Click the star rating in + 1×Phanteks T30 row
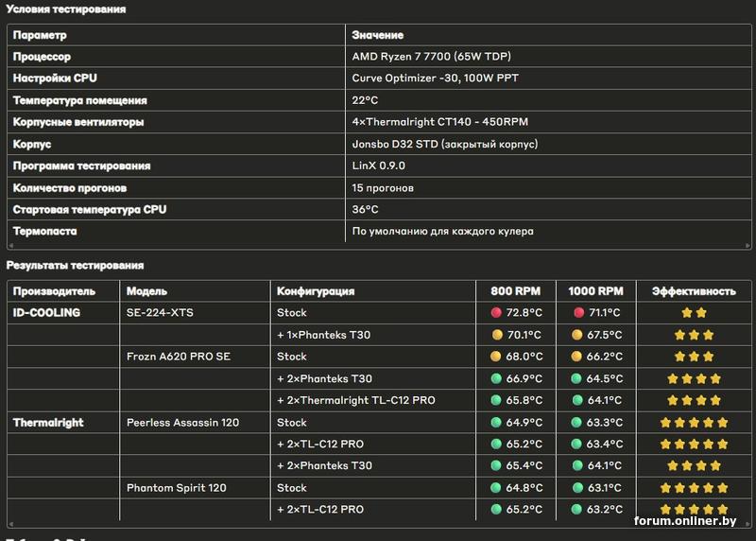Screen dimensions: 756x541 tap(695, 335)
